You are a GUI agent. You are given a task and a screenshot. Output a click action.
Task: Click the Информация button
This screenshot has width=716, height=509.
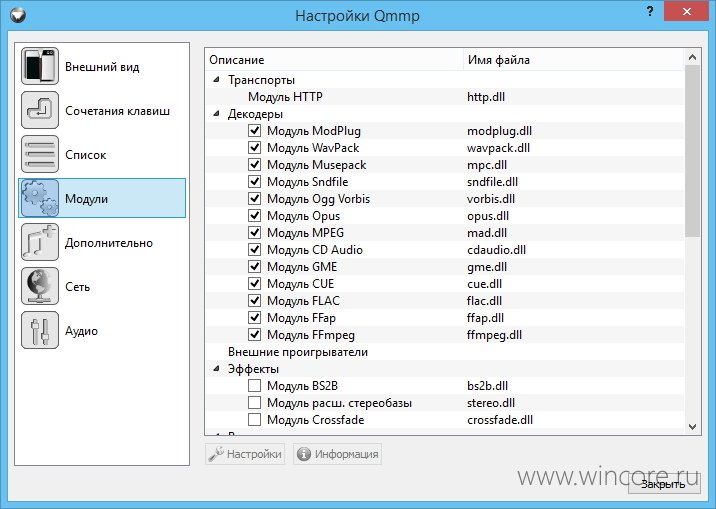click(x=337, y=454)
